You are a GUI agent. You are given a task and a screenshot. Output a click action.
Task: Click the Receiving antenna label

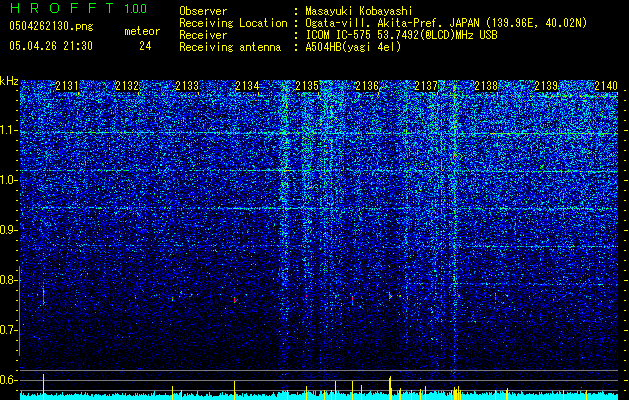click(230, 47)
